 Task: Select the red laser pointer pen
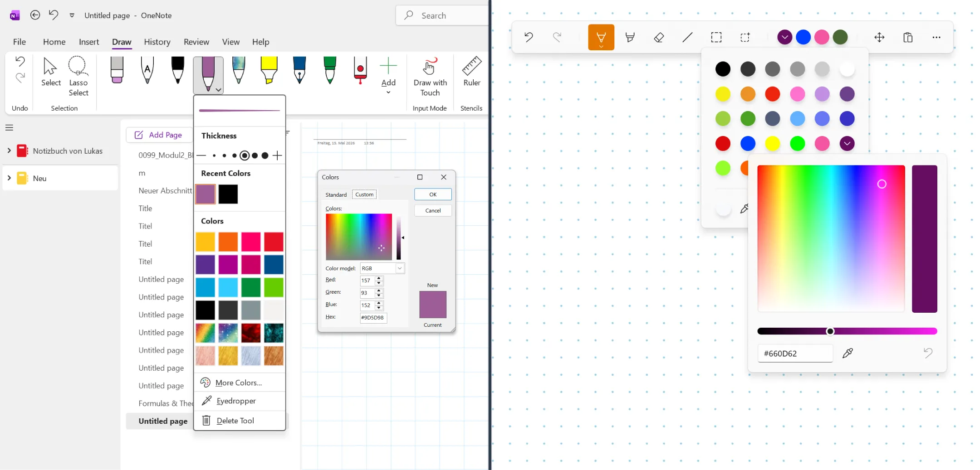(x=360, y=70)
